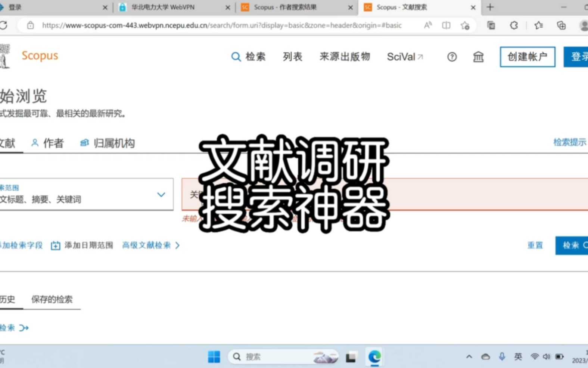The height and width of the screenshot is (368, 588).
Task: Open the SciVal external link
Action: coord(405,57)
